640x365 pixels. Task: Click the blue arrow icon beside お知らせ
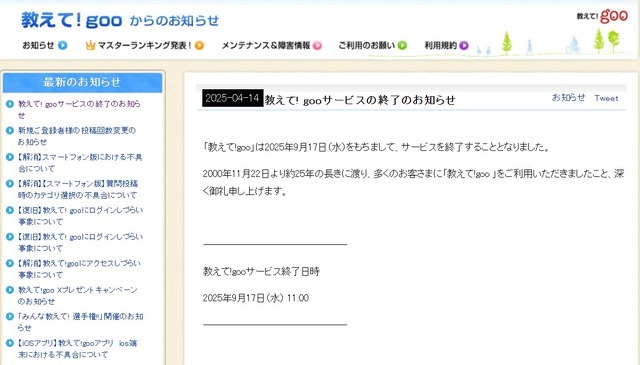coord(62,45)
